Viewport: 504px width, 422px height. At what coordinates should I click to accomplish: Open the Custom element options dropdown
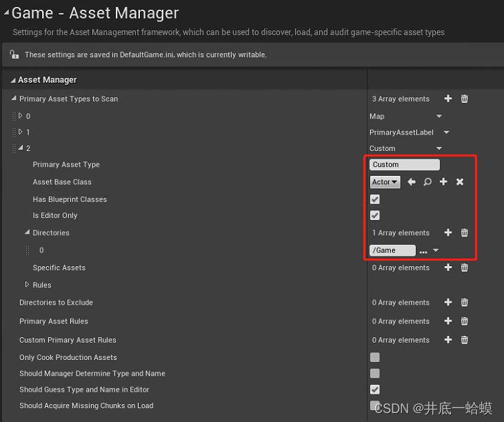click(439, 148)
